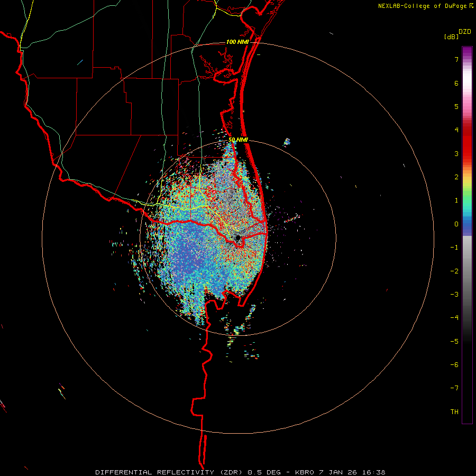Click the '-1' value on the color scale

pos(454,248)
